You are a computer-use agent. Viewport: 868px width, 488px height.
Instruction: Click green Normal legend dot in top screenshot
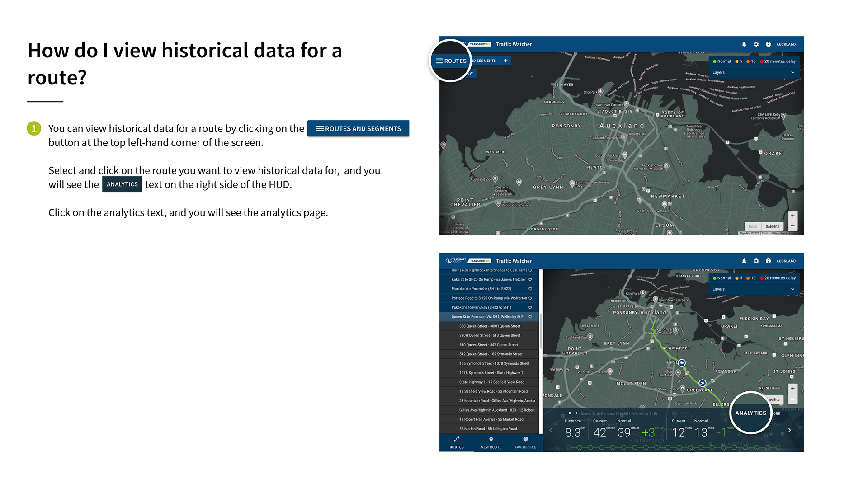pyautogui.click(x=715, y=61)
